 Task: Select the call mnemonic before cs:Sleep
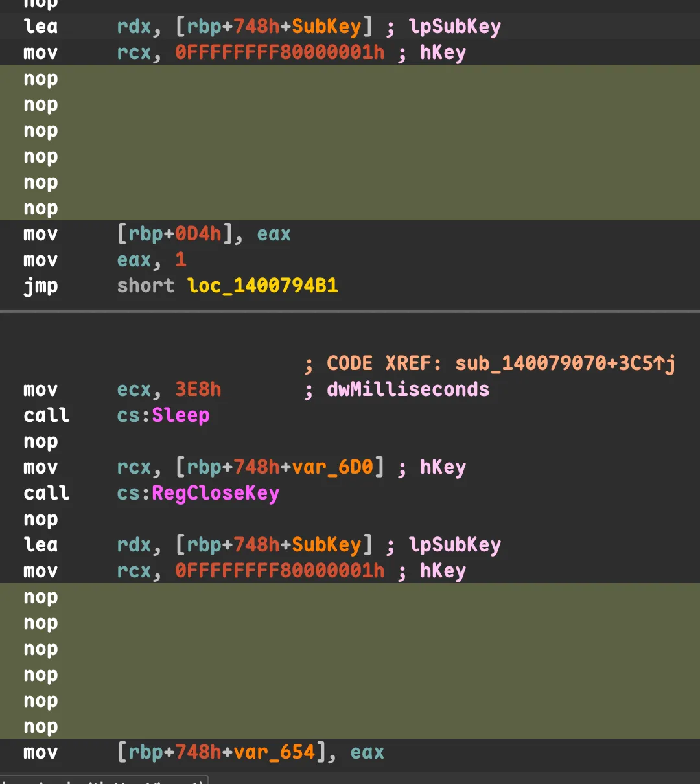[46, 415]
